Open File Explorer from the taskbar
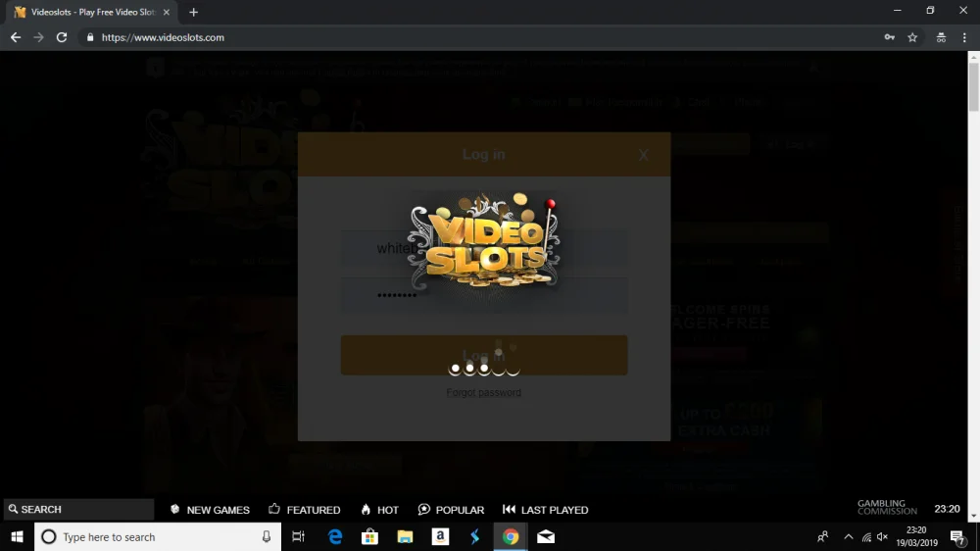 (x=405, y=536)
